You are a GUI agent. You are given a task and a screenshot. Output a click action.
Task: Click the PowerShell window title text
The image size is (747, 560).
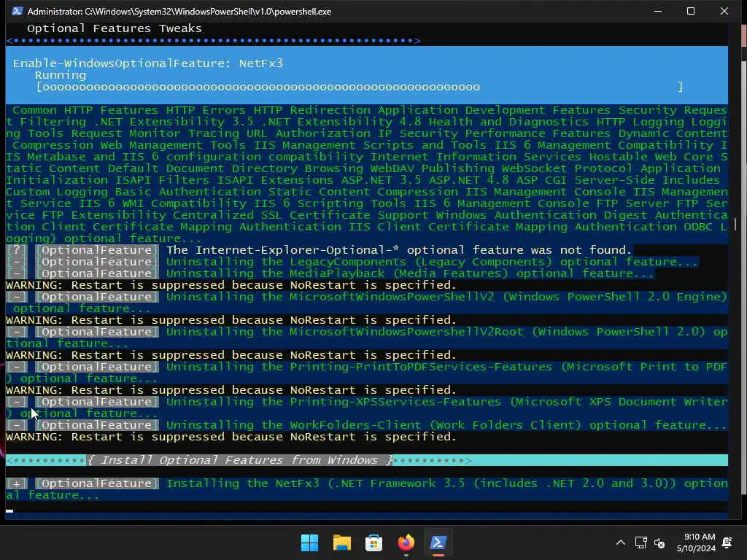pos(179,11)
